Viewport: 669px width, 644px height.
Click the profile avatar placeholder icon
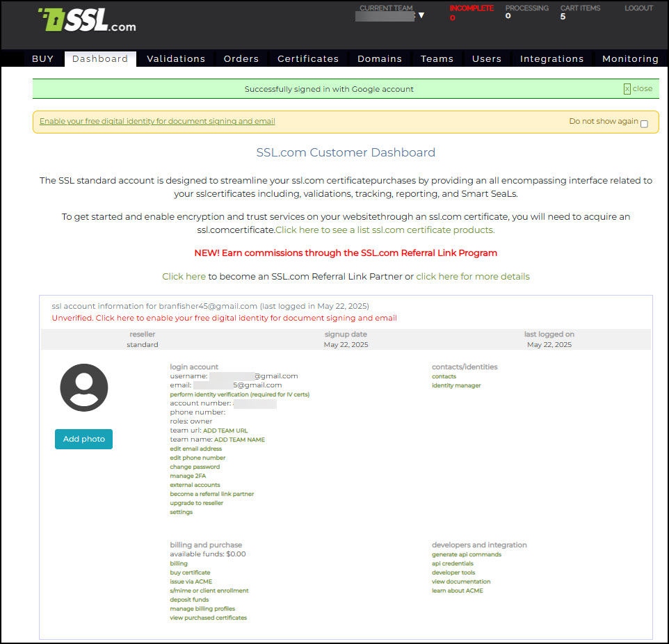point(84,387)
